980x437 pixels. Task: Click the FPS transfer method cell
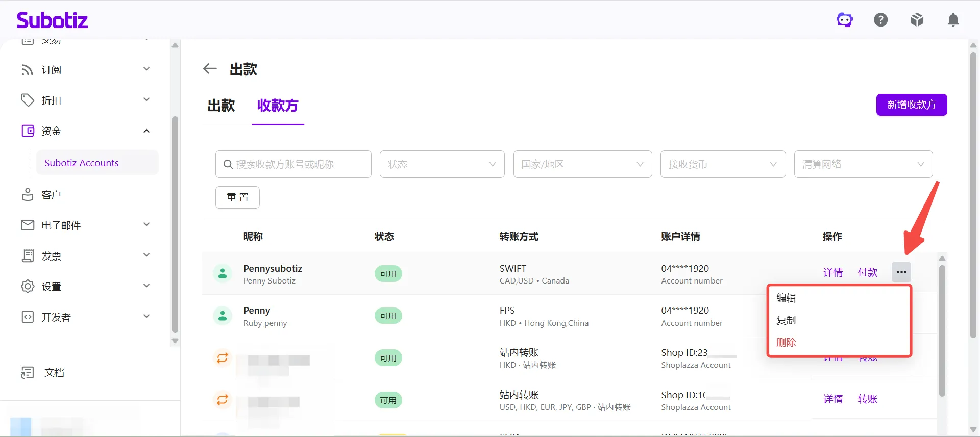pos(507,310)
